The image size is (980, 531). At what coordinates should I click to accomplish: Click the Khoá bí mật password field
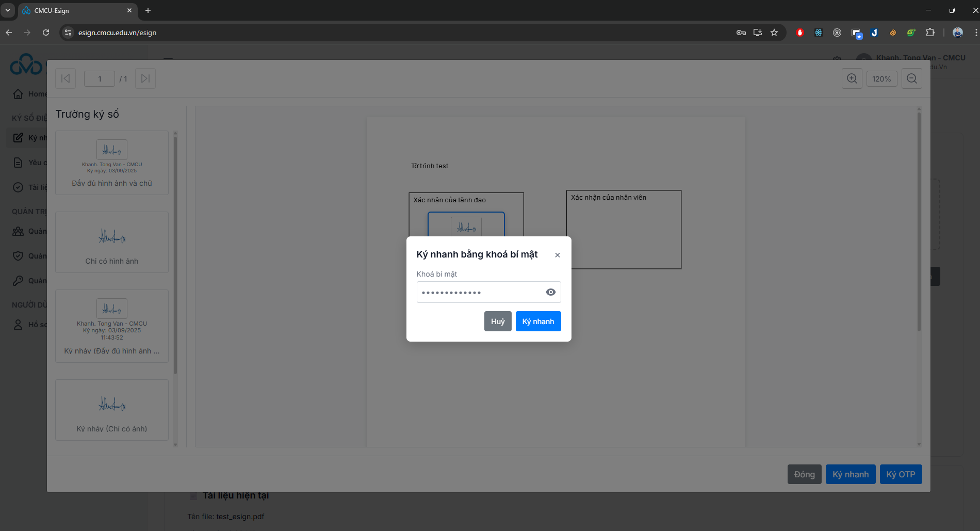coord(480,292)
